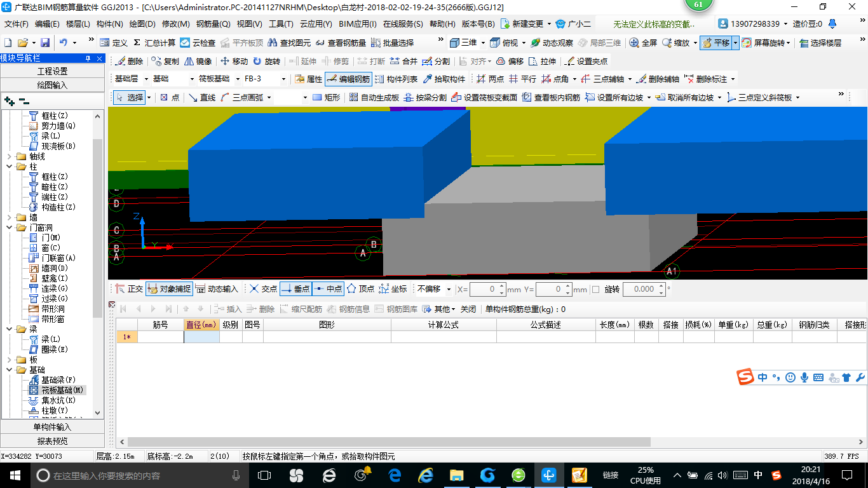The width and height of the screenshot is (868, 488).
Task: Click the 分割 split tool
Action: click(x=436, y=62)
